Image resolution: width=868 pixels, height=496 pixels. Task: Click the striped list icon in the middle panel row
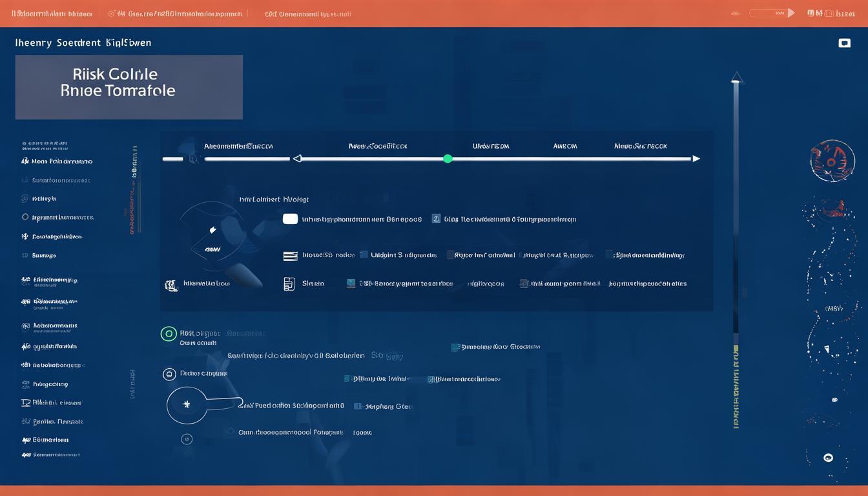(290, 256)
